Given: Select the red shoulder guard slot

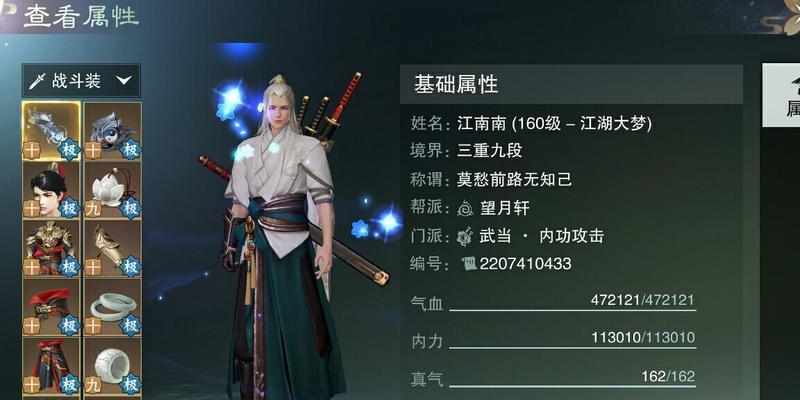Looking at the screenshot, I should (51, 307).
